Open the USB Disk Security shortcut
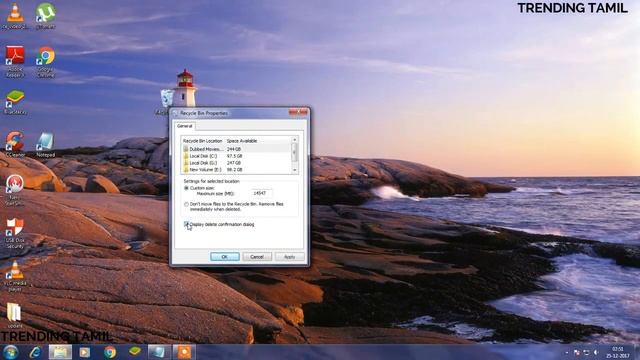 tap(15, 233)
